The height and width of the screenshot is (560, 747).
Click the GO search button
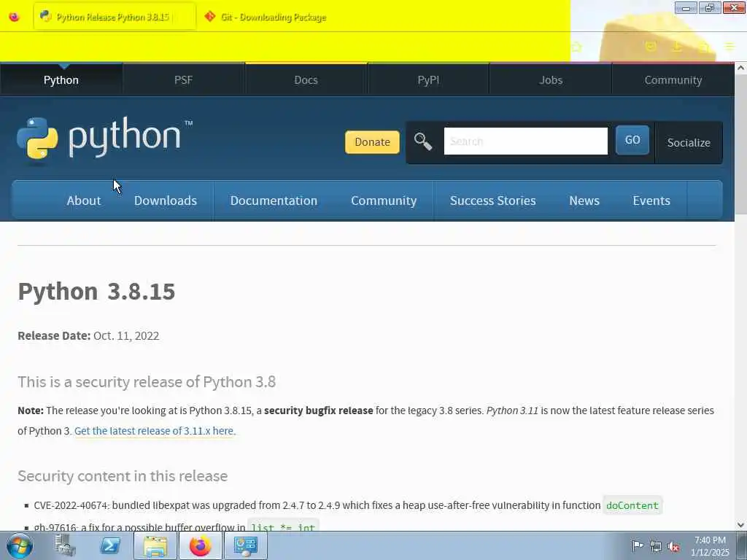632,140
